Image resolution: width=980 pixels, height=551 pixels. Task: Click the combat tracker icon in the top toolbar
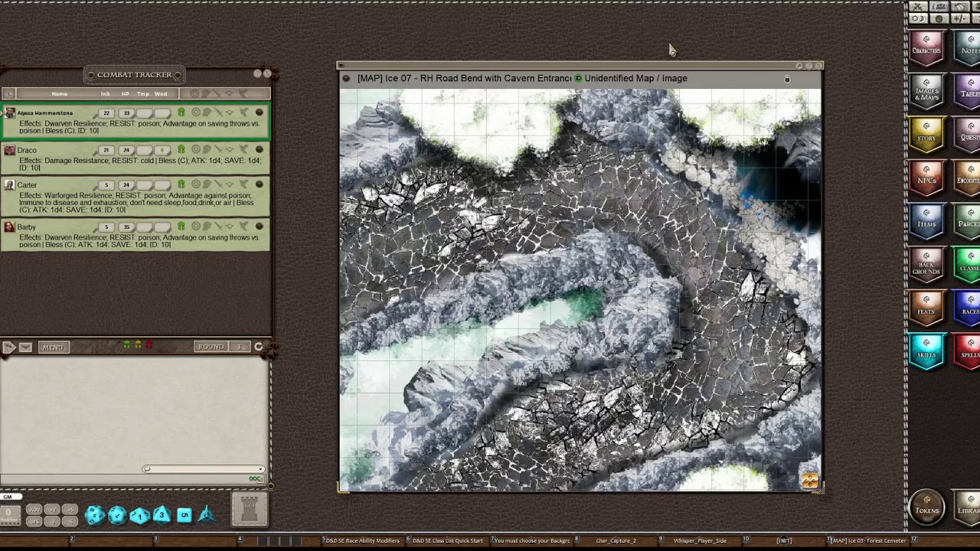pos(918,6)
